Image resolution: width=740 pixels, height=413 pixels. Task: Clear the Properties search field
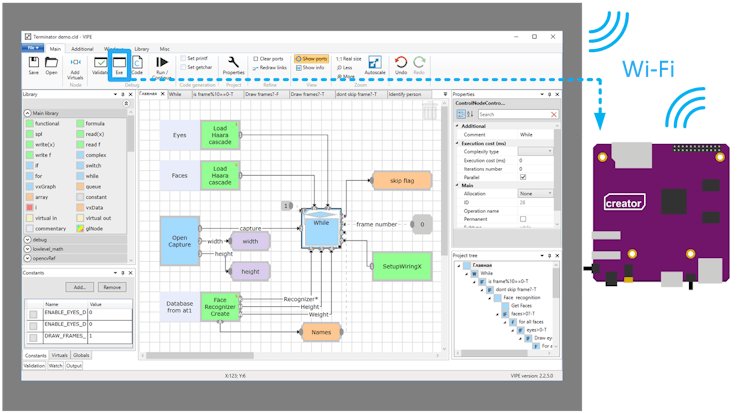tap(554, 114)
